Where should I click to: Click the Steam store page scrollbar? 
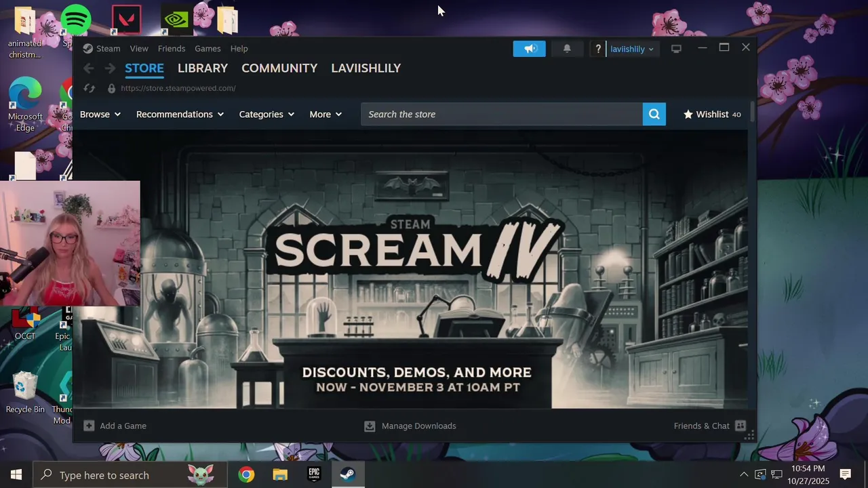click(752, 112)
